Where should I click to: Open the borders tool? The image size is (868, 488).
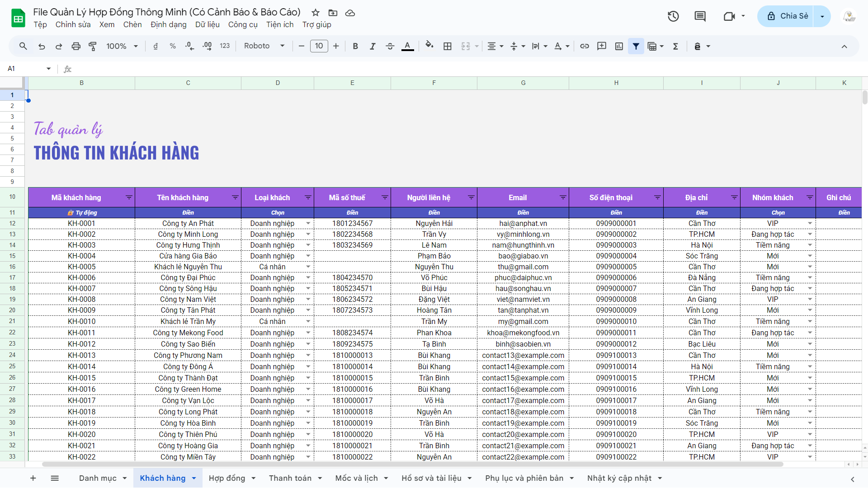click(448, 46)
